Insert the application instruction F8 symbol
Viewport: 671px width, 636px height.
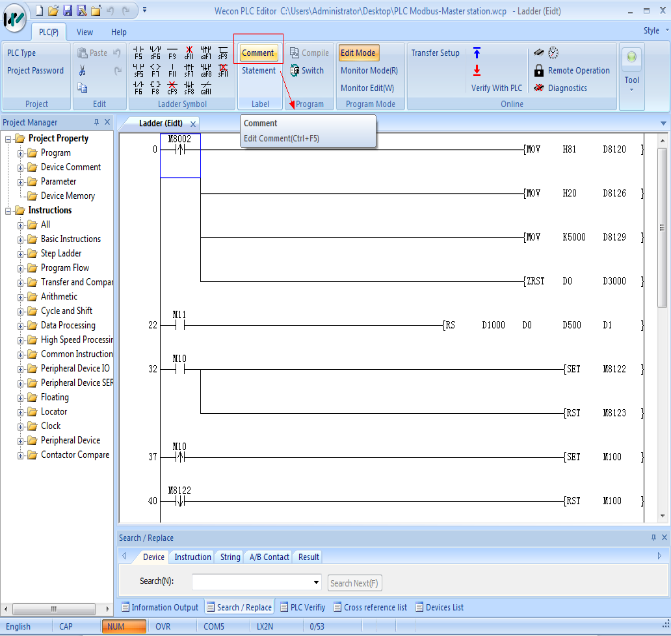pyautogui.click(x=155, y=88)
